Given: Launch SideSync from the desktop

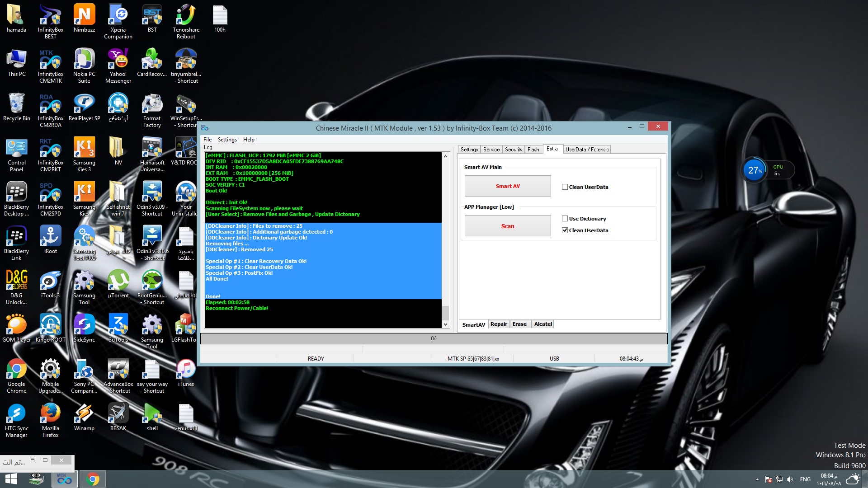Looking at the screenshot, I should click(85, 328).
